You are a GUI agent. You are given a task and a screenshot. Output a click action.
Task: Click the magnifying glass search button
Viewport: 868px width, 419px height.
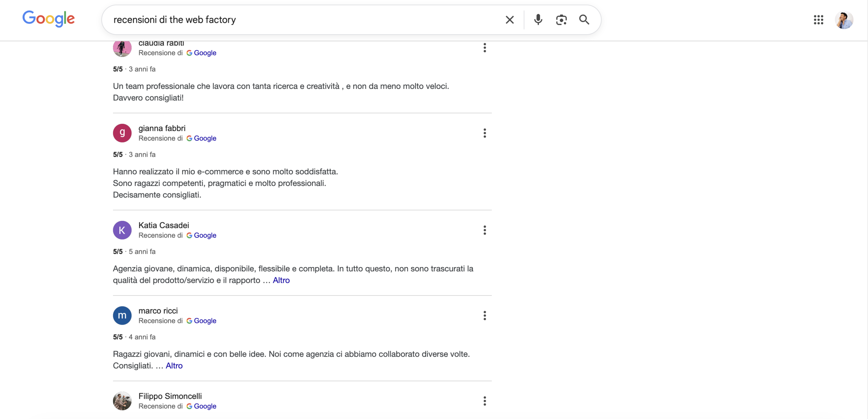tap(584, 20)
